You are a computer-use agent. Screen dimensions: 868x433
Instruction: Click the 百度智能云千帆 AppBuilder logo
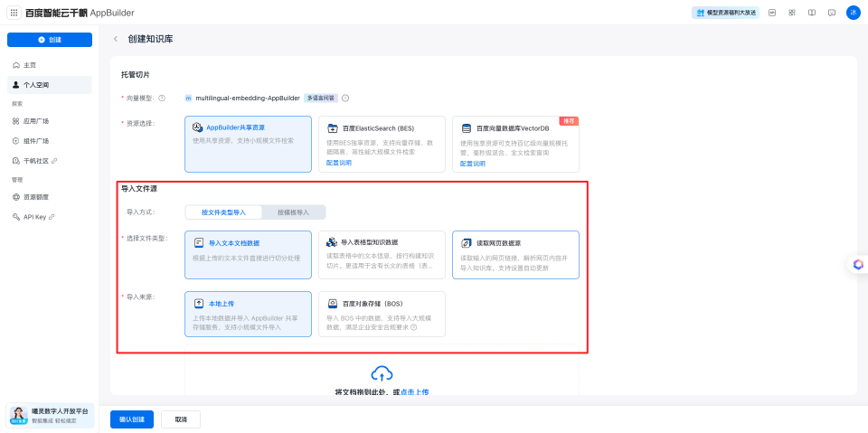[x=80, y=13]
